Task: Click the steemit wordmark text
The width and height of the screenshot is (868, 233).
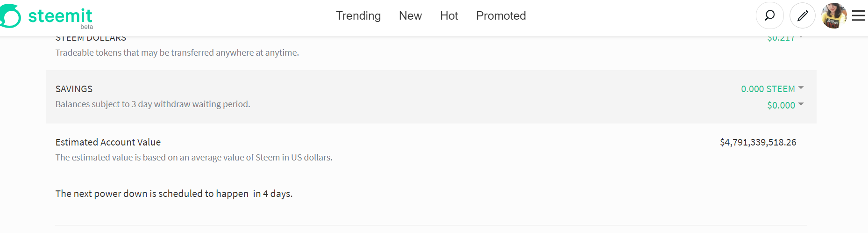Action: pos(60,16)
